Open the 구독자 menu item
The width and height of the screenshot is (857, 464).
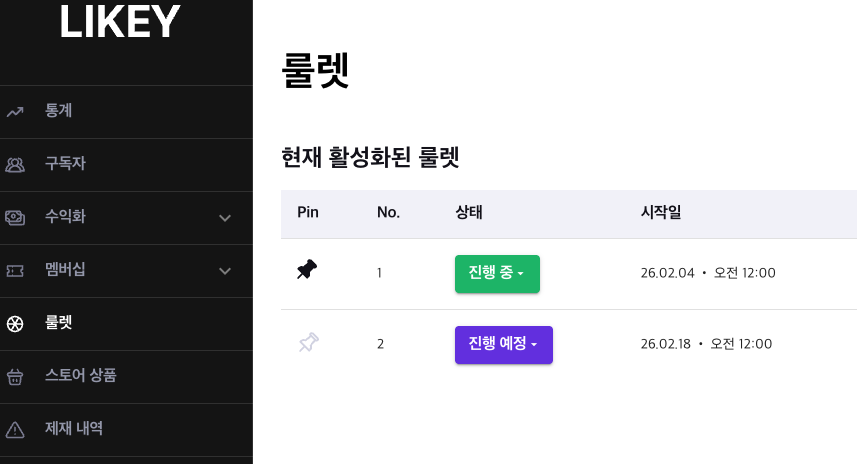65,164
